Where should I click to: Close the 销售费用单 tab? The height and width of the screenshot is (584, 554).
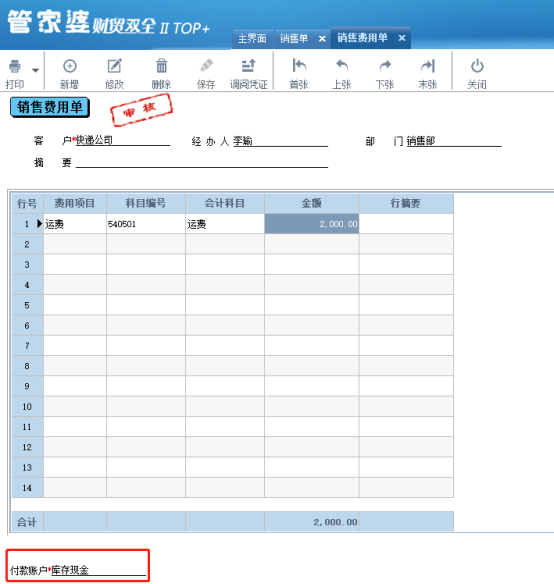[402, 38]
